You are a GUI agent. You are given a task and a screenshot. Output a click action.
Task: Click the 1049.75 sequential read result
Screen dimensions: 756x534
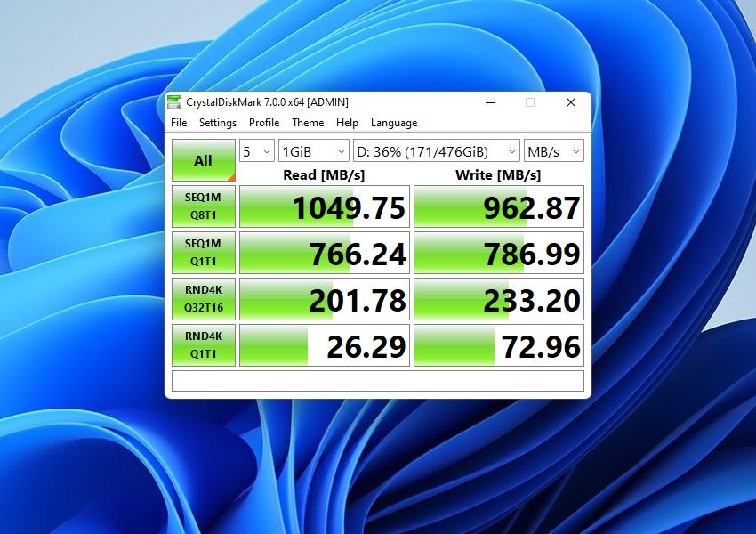pos(325,206)
